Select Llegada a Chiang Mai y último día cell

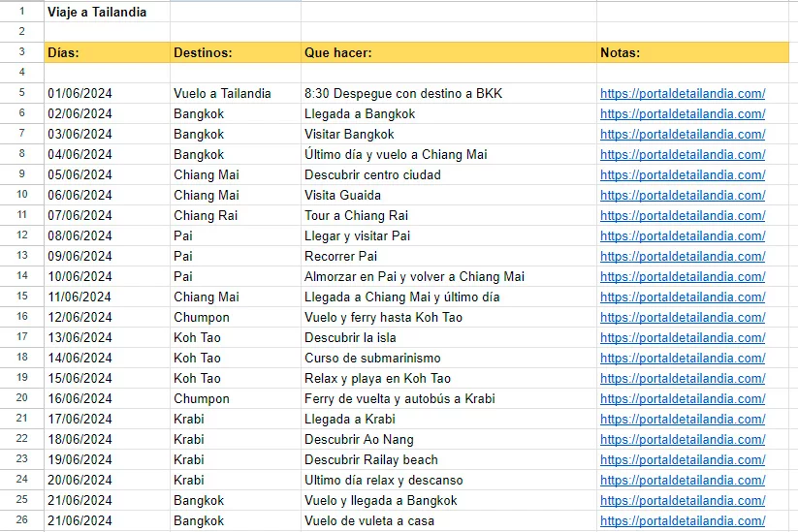(x=448, y=297)
